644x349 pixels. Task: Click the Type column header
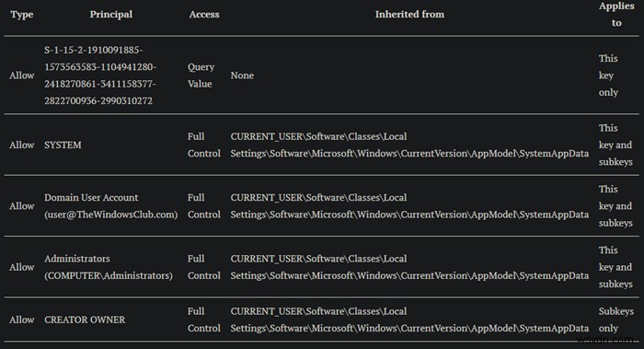22,15
